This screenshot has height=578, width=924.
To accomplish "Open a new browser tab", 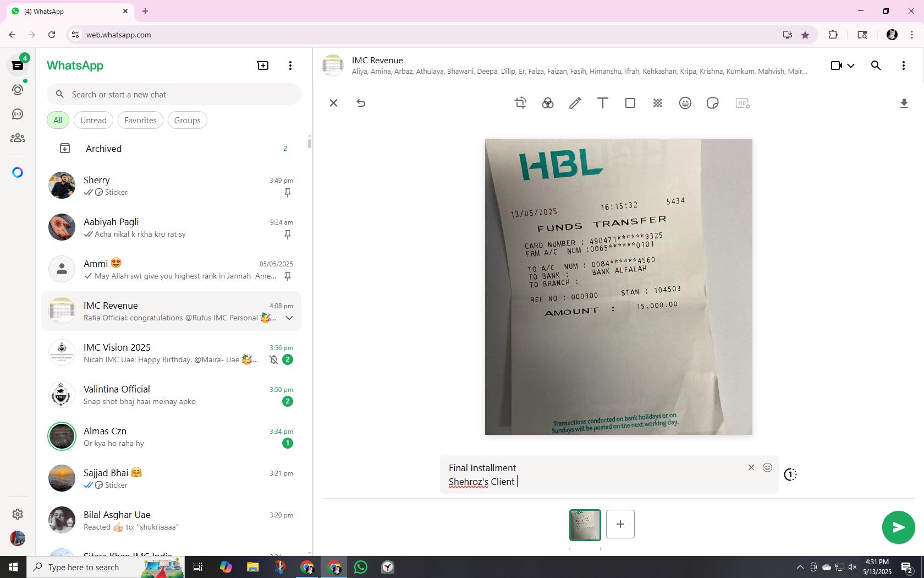I will 145,11.
